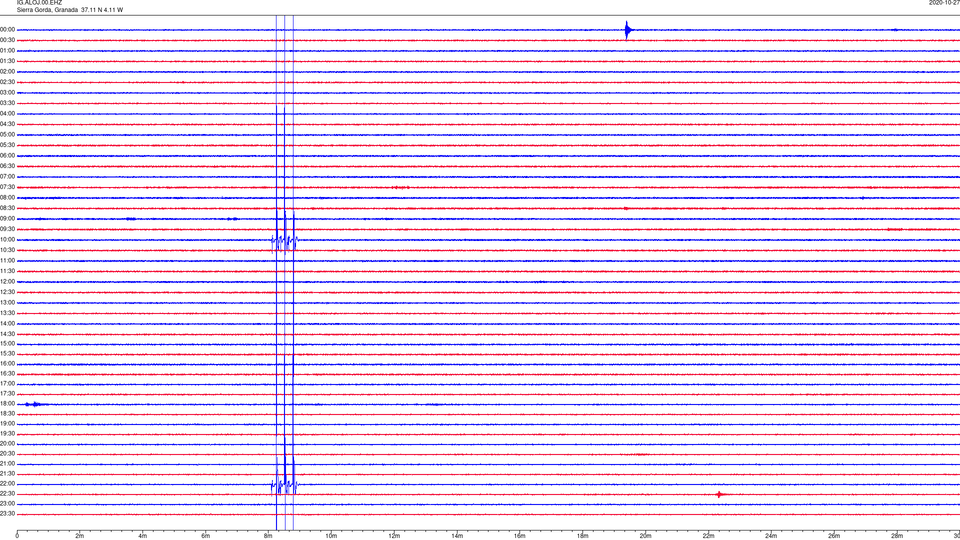This screenshot has height=540, width=960.
Task: Choose the 11:00 time row label
Action: (x=8, y=260)
